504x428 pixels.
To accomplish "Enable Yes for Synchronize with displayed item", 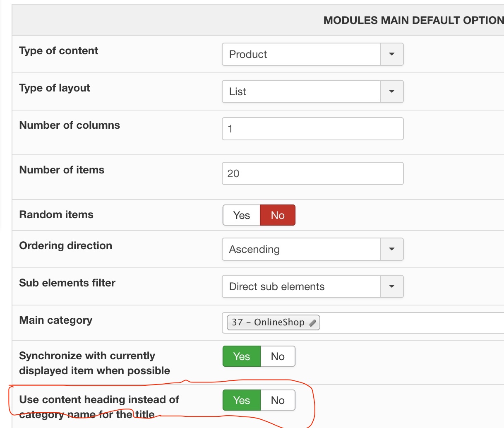I will (242, 356).
